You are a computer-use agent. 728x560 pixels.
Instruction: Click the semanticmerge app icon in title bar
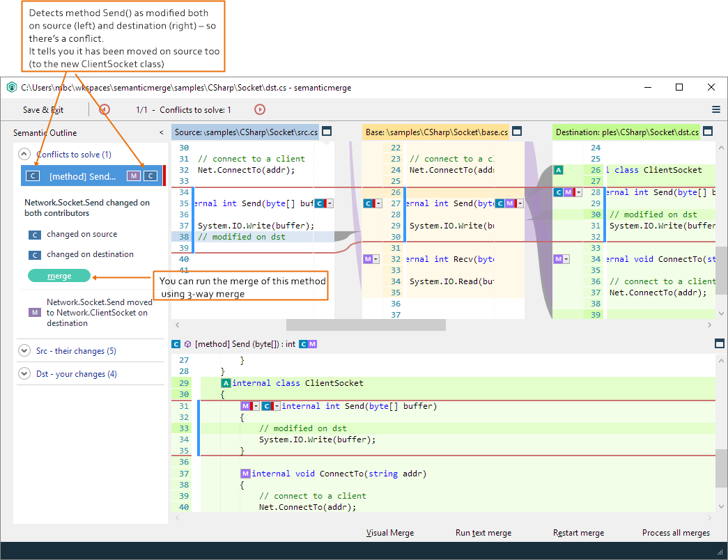point(12,87)
